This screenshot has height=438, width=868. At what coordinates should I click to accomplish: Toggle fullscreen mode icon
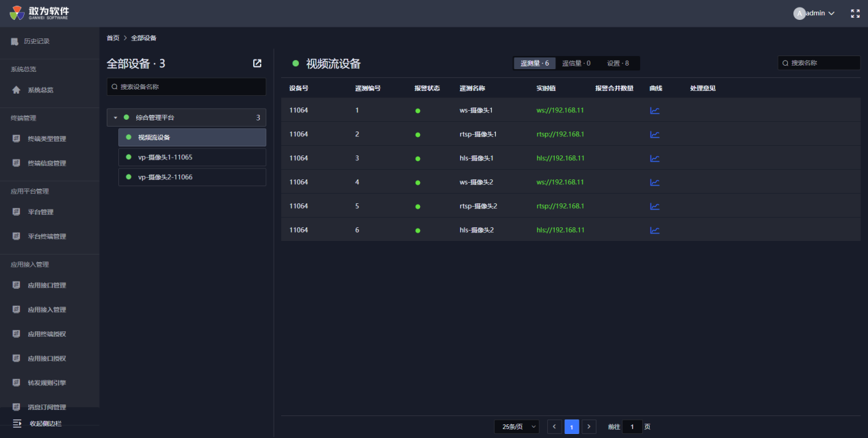click(x=855, y=13)
